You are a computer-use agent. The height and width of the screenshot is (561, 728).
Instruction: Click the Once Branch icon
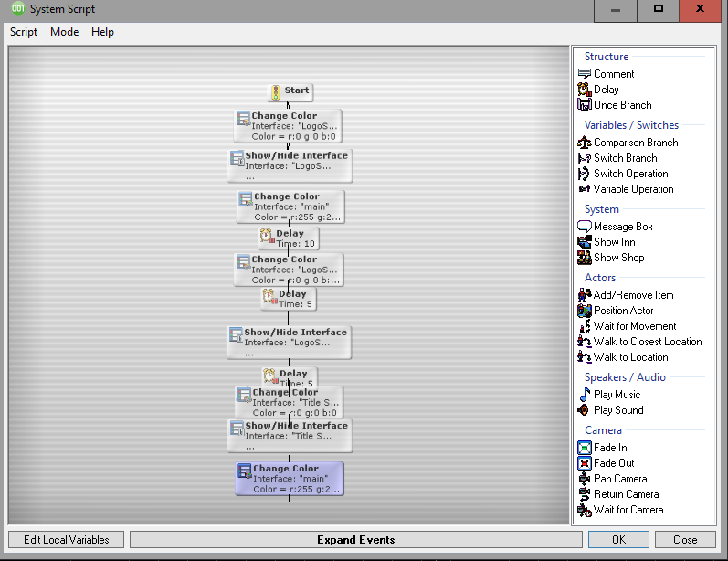coord(584,105)
